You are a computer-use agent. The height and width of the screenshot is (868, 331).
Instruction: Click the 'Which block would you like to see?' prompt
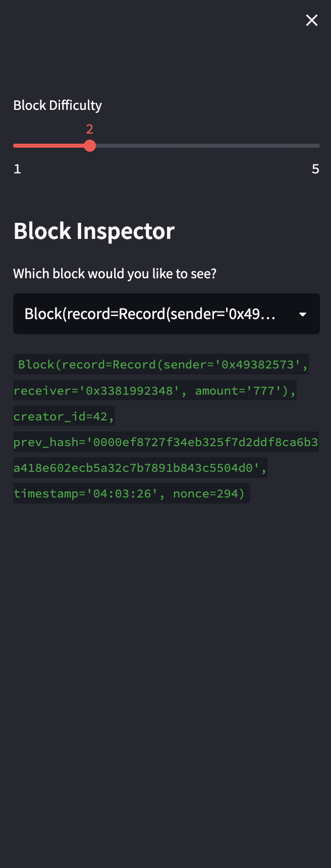[x=114, y=273]
